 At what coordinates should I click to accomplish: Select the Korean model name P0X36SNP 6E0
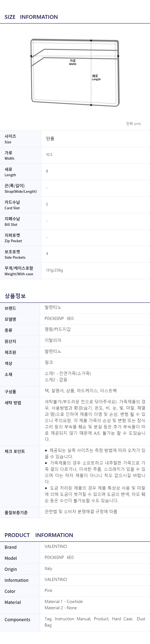(59, 319)
